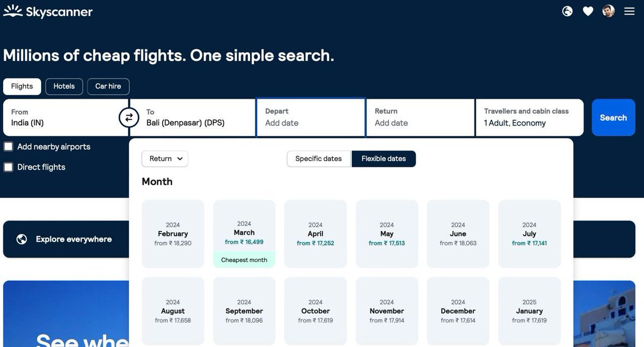Image resolution: width=644 pixels, height=347 pixels.
Task: Select the Flights tab
Action: [x=22, y=86]
